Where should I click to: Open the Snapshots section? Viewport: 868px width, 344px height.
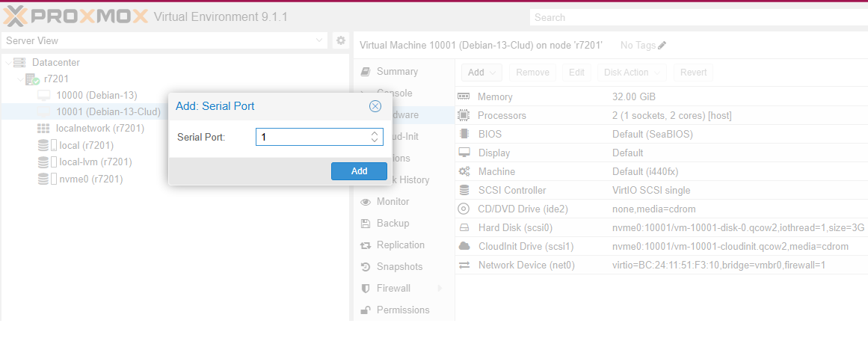[399, 267]
